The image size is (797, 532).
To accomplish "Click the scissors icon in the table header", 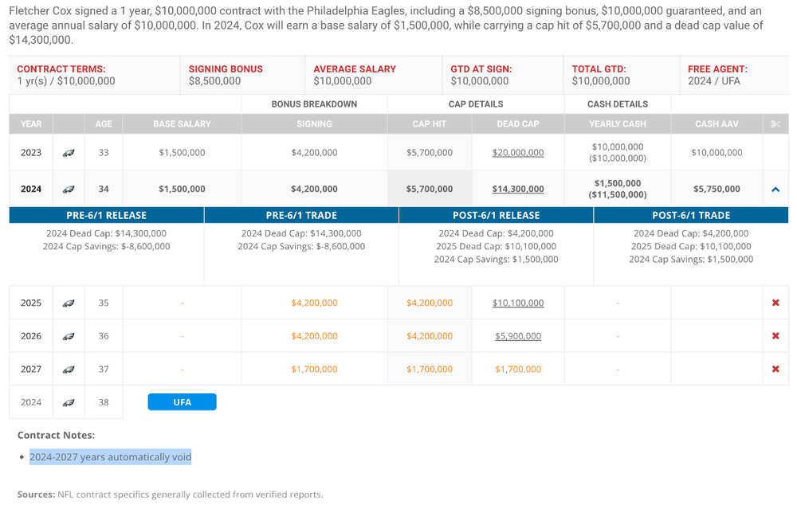I will pyautogui.click(x=775, y=124).
